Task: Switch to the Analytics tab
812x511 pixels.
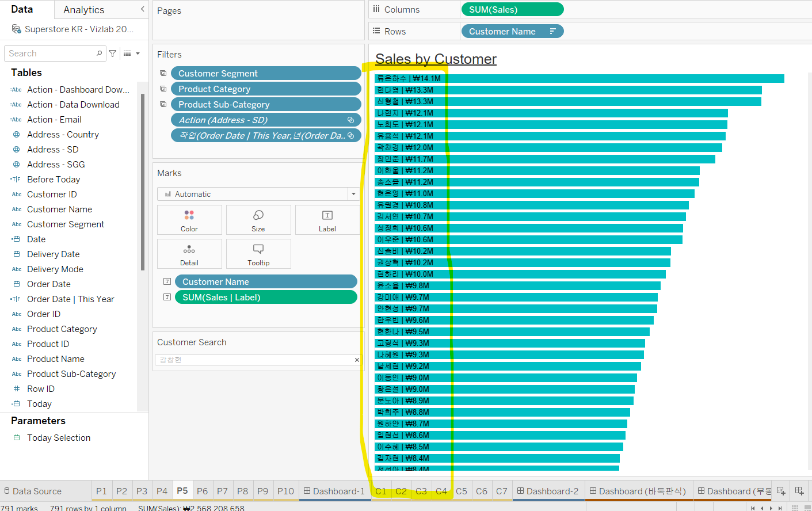Action: coord(84,10)
